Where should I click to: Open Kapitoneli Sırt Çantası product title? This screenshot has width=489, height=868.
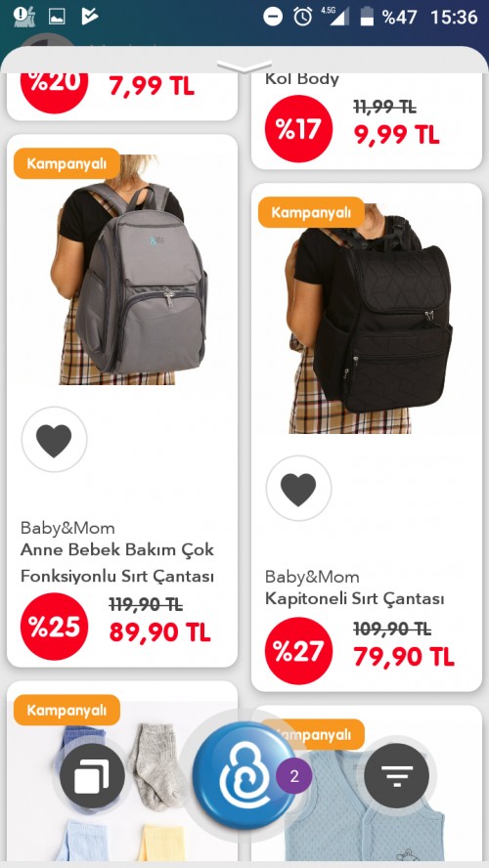(x=354, y=599)
